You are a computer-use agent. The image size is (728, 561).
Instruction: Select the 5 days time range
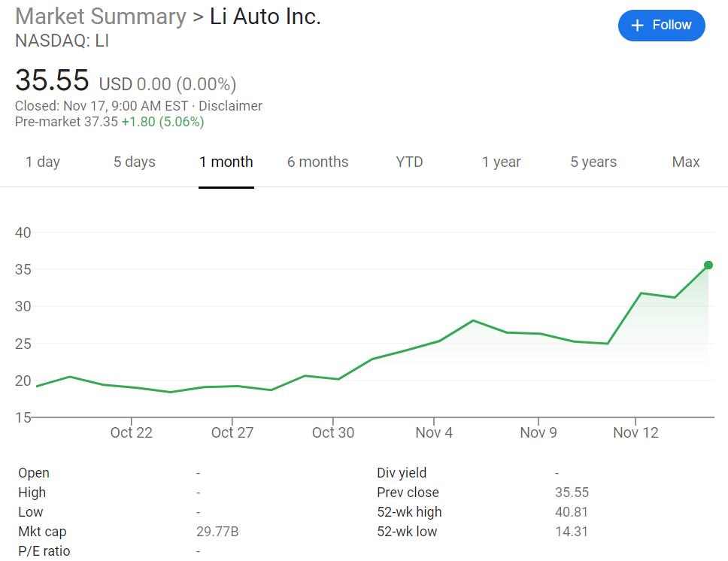pos(134,162)
